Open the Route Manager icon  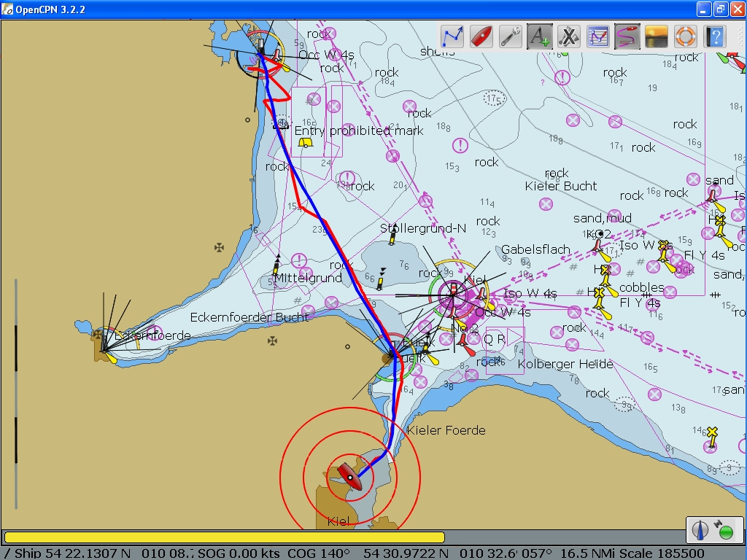click(x=598, y=36)
